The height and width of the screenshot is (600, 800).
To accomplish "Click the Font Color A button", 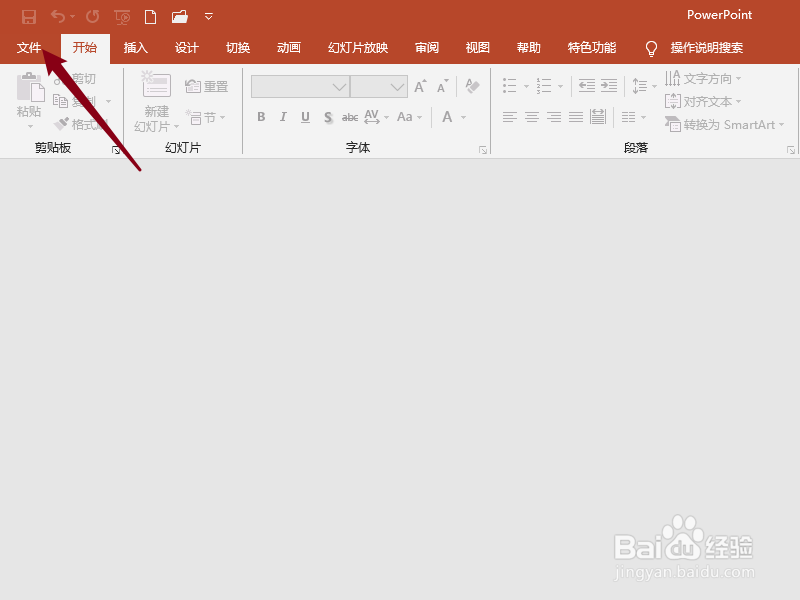I will [447, 117].
